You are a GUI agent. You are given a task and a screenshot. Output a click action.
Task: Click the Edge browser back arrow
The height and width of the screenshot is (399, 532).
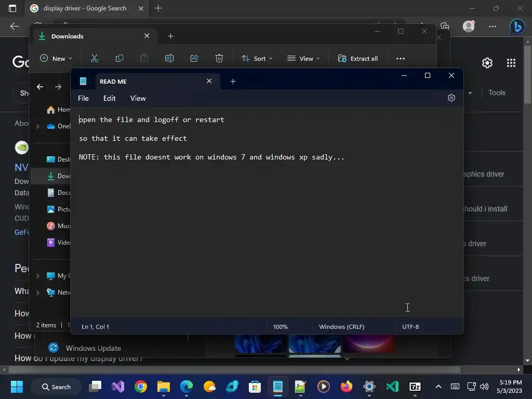coord(14,26)
